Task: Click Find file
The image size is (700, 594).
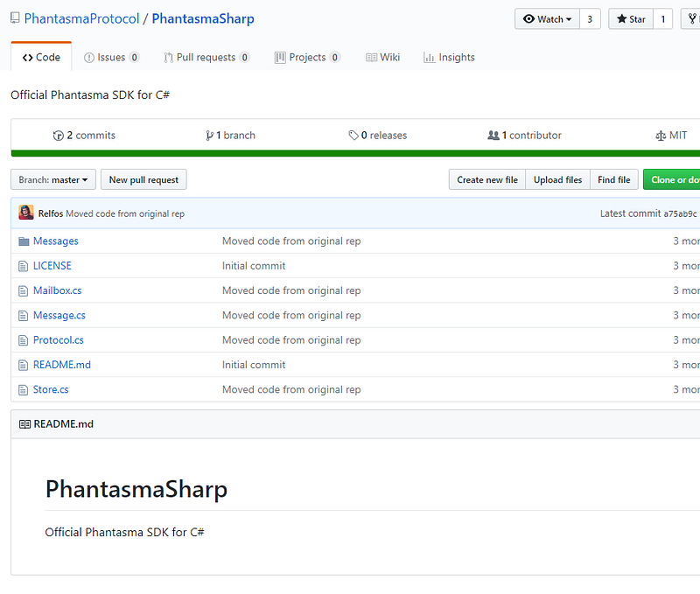Action: pyautogui.click(x=614, y=179)
